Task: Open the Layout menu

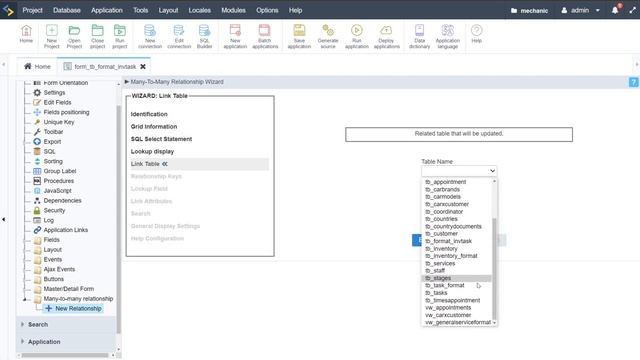Action: 168,10
